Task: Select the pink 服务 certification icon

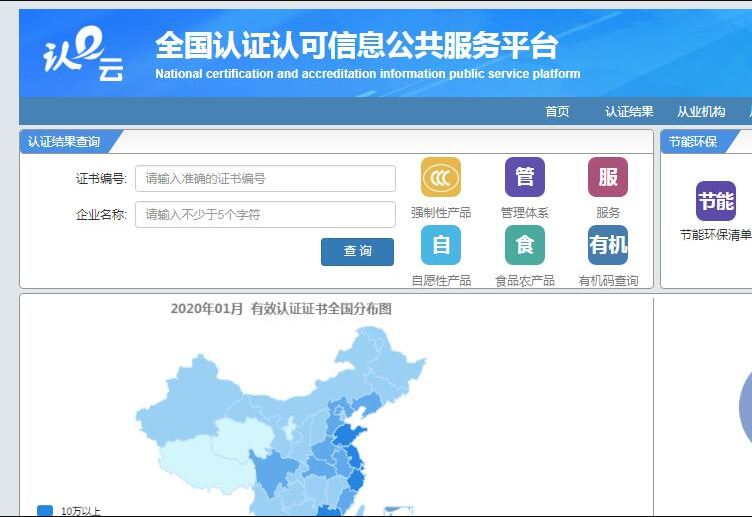Action: coord(607,177)
